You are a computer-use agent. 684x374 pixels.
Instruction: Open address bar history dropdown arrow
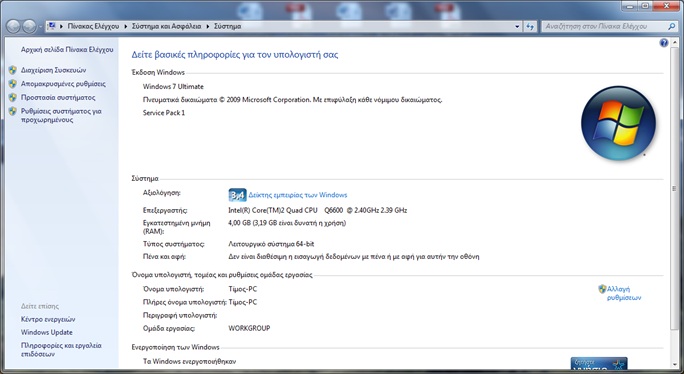pyautogui.click(x=517, y=26)
